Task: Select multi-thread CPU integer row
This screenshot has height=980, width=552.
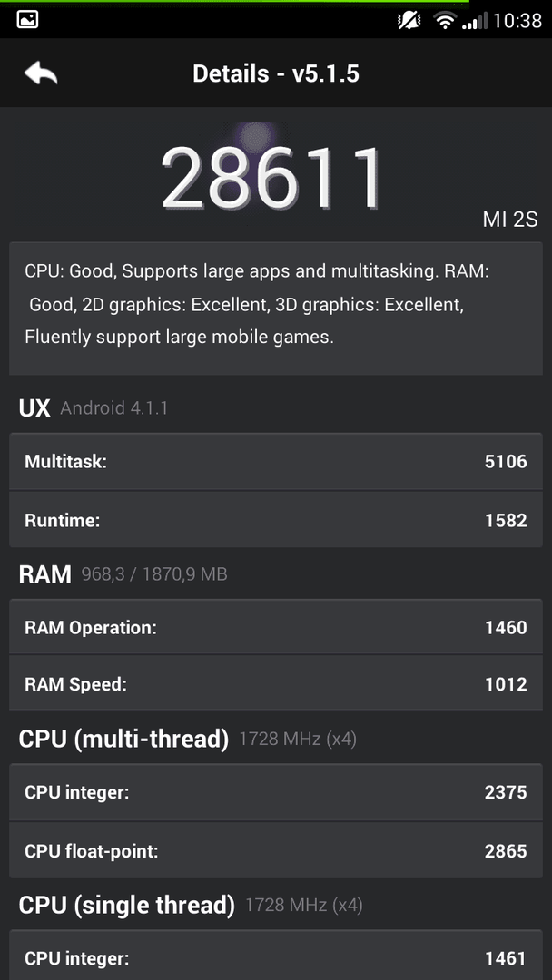Action: [276, 792]
